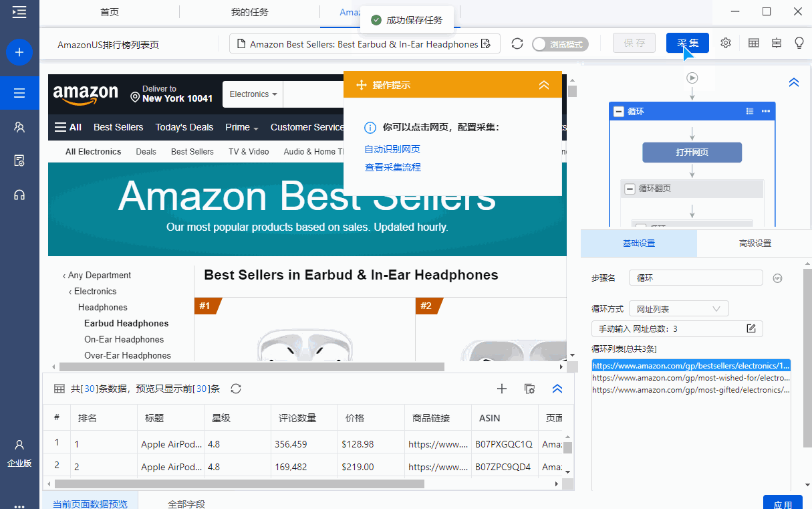Select the 全部字段 tab

point(186,504)
